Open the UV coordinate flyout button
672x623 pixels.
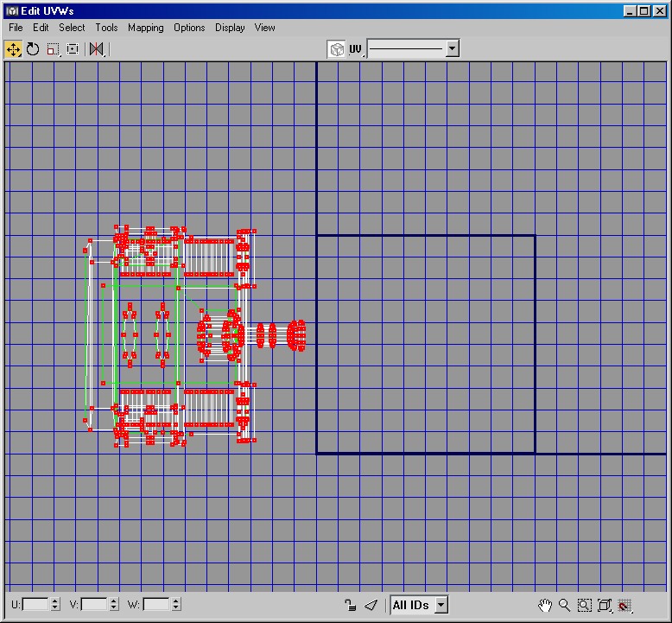point(356,49)
